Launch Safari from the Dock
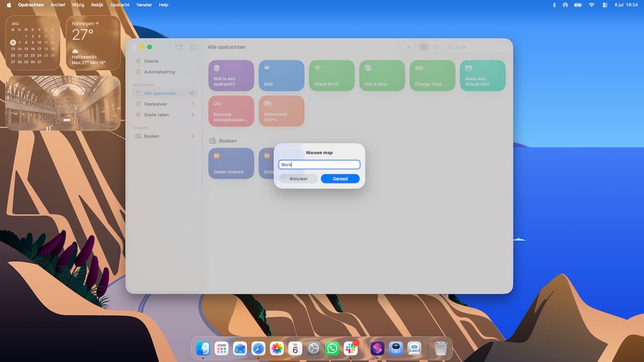Image resolution: width=644 pixels, height=362 pixels. [259, 349]
